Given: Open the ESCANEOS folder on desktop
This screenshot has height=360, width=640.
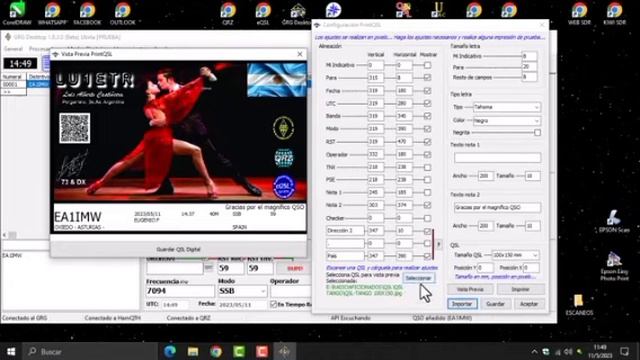Looking at the screenshot, I should pos(579,304).
